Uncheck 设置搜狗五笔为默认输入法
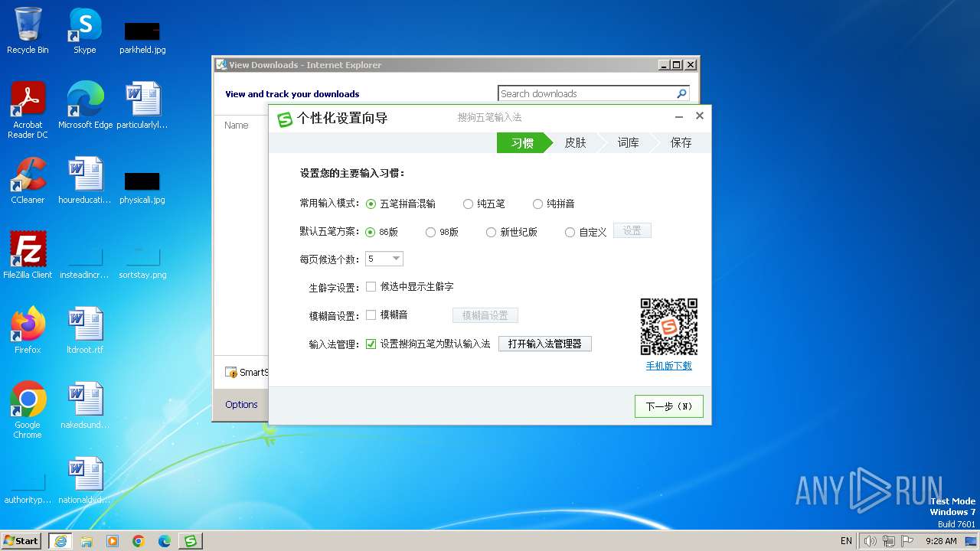Screen dimensions: 980x551 pyautogui.click(x=428, y=344)
